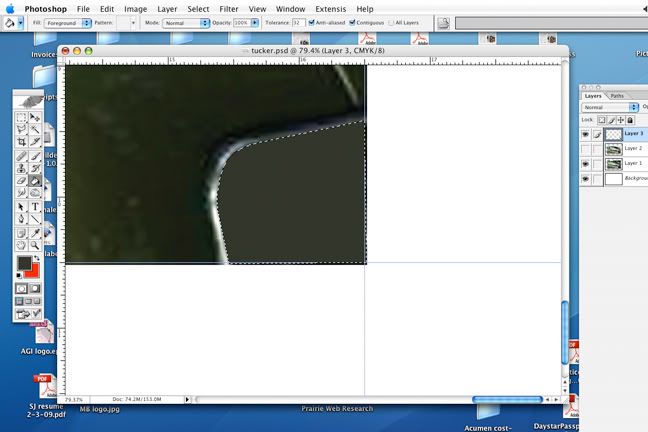Select the Eyedropper tool
Viewport: 648px width, 432px height.
pyautogui.click(x=35, y=233)
